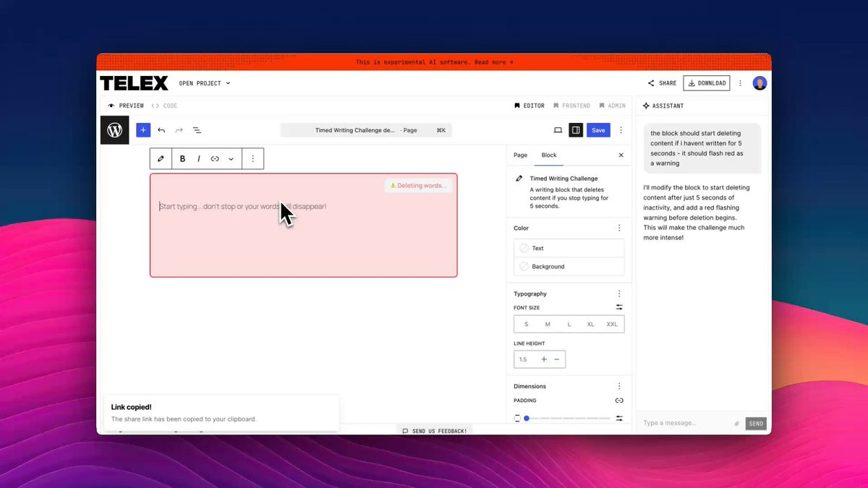
Task: Open the Background color swatch
Action: tap(569, 266)
